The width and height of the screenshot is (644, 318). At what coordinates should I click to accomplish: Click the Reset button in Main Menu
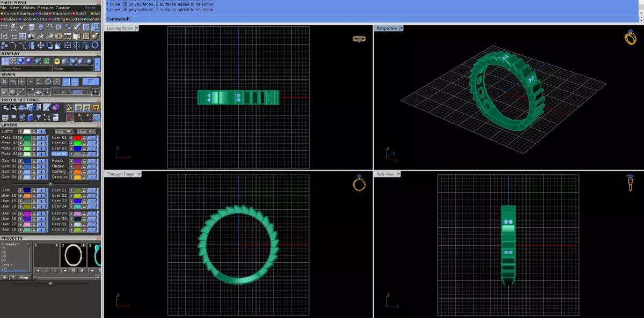point(90,8)
